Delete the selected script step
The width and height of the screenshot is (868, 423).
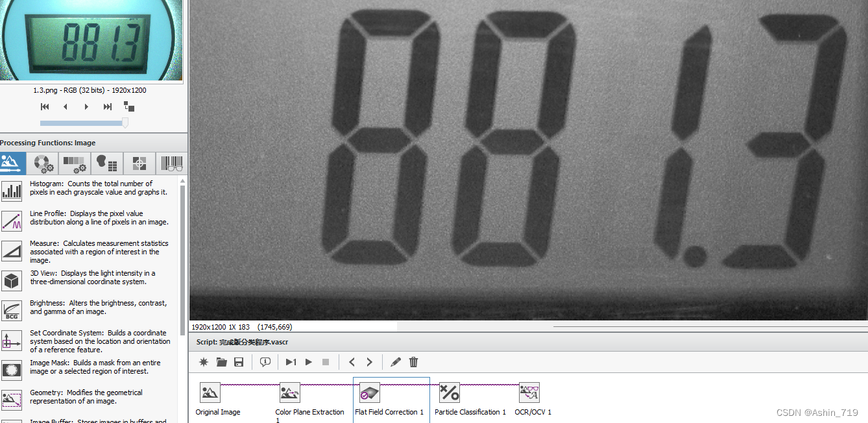413,362
